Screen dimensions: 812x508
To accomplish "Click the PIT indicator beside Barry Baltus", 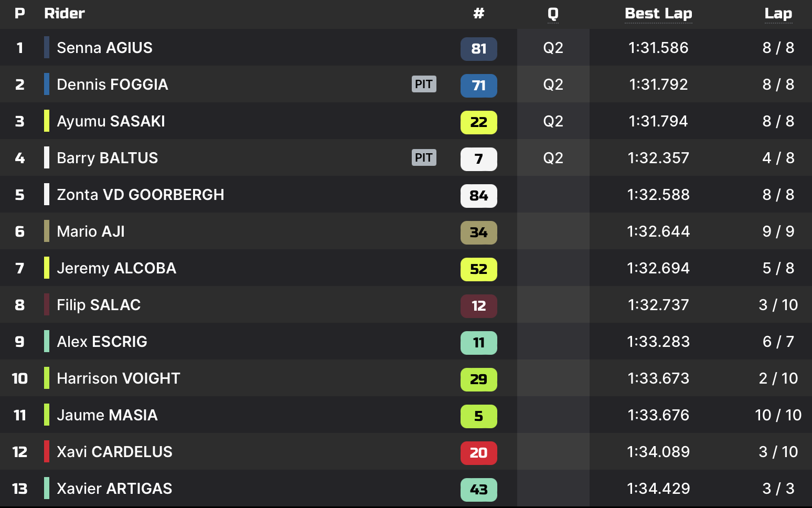I will [x=424, y=157].
